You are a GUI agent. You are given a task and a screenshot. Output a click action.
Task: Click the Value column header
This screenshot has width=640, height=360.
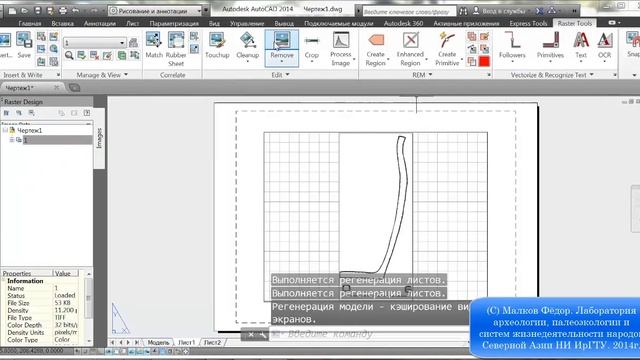pyautogui.click(x=66, y=273)
